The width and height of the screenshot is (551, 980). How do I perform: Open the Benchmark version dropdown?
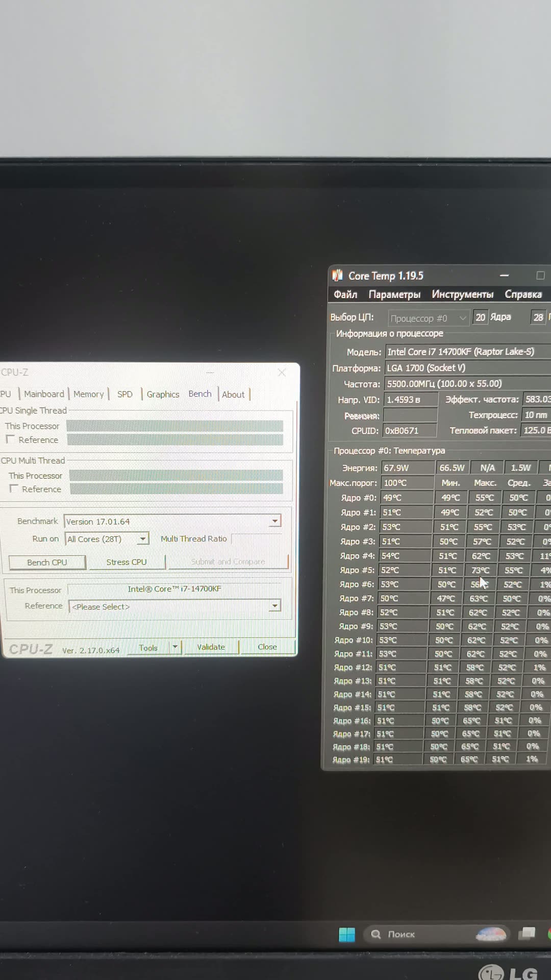pos(275,521)
